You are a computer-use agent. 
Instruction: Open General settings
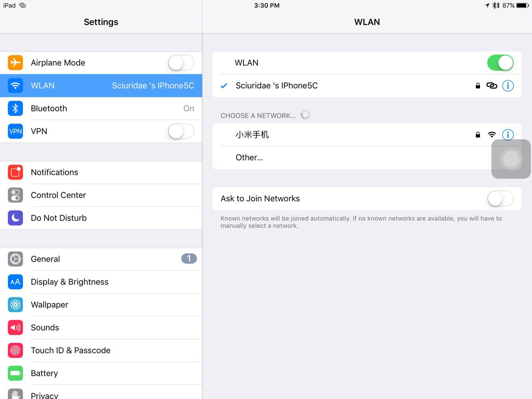click(101, 259)
